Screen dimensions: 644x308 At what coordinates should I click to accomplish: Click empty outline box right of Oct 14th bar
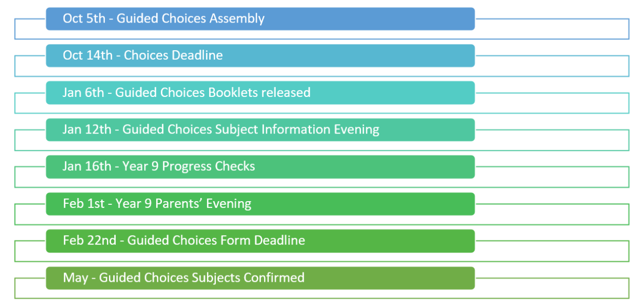point(552,66)
